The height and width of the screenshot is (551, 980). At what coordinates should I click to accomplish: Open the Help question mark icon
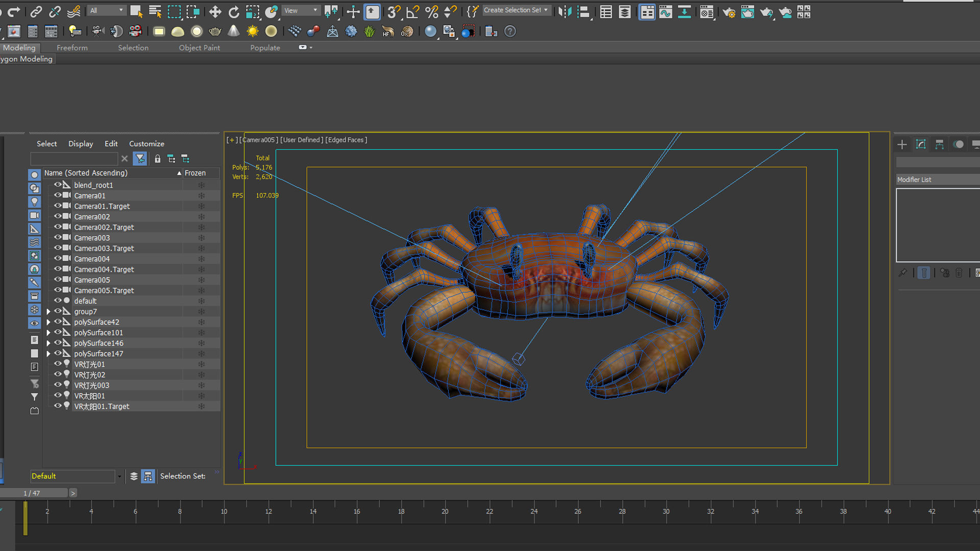510,32
